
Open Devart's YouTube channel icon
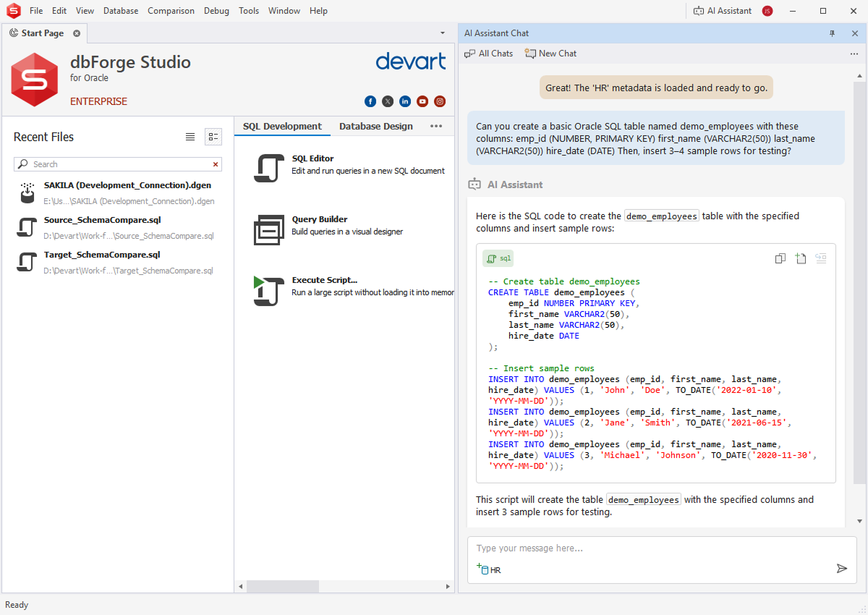click(422, 101)
